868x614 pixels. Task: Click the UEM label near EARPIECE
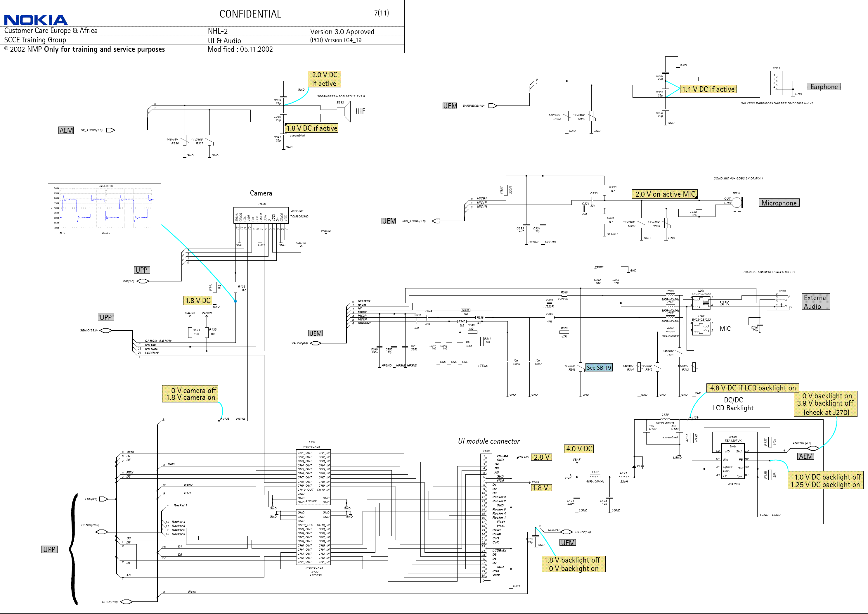click(x=450, y=106)
